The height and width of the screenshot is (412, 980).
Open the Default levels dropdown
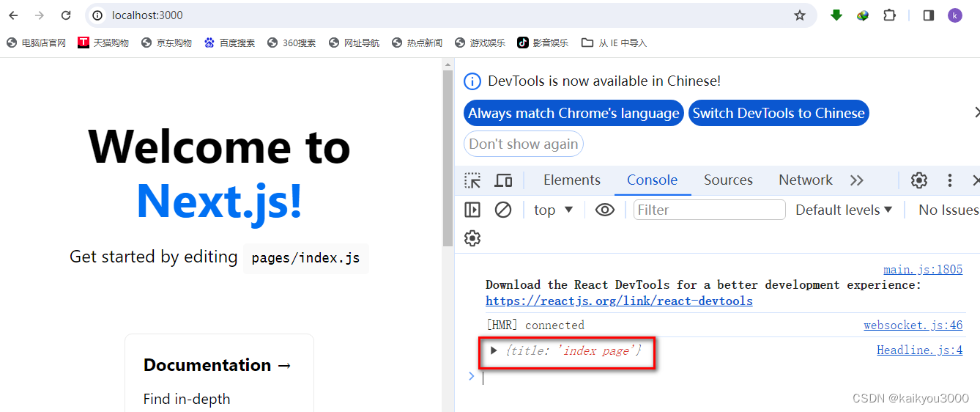click(844, 210)
